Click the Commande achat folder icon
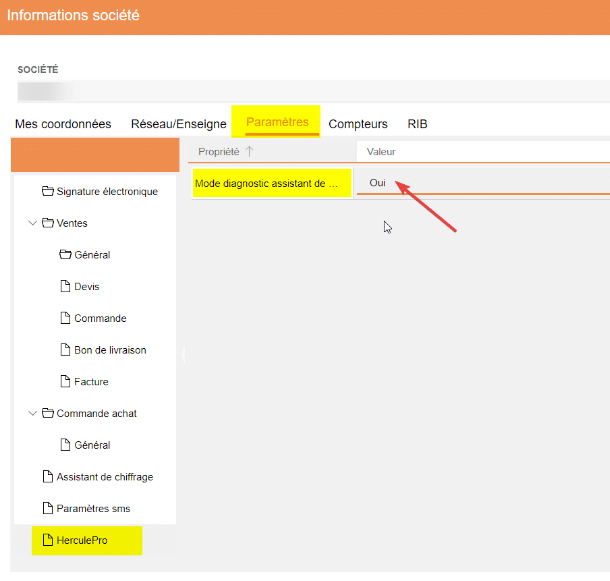The image size is (610, 581). (x=48, y=413)
